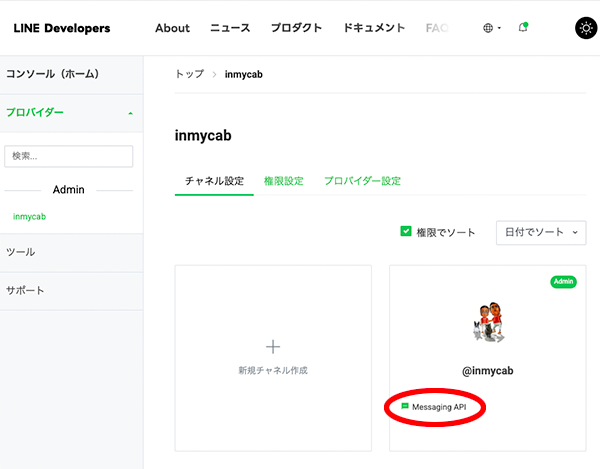Click the Admin badge on channel card
The width and height of the screenshot is (600, 469).
[563, 282]
